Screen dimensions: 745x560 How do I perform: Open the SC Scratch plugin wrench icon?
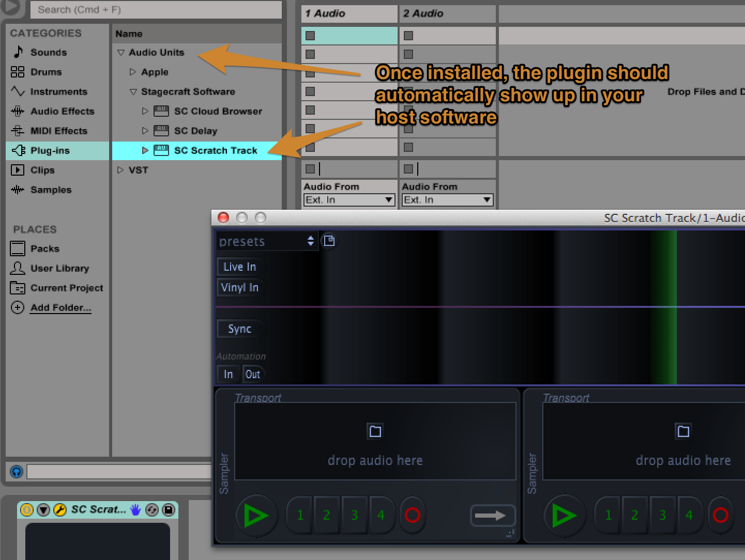pos(60,510)
